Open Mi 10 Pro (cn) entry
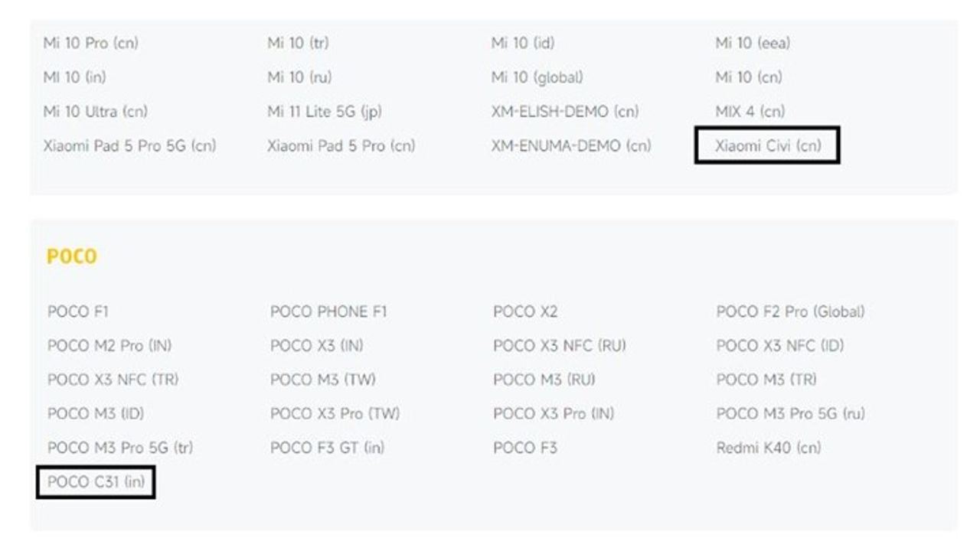The height and width of the screenshot is (551, 980). click(x=91, y=43)
